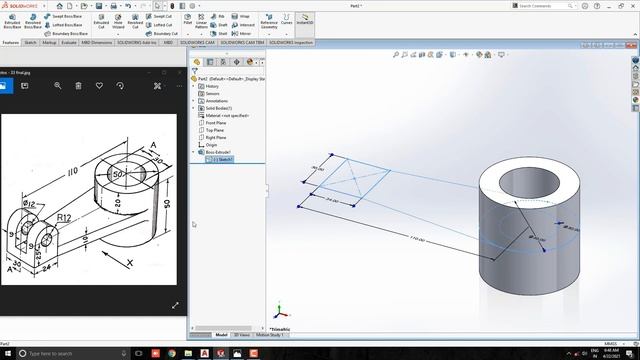Click the Home icon in quick toolbar
640x360 pixels.
click(60, 6)
